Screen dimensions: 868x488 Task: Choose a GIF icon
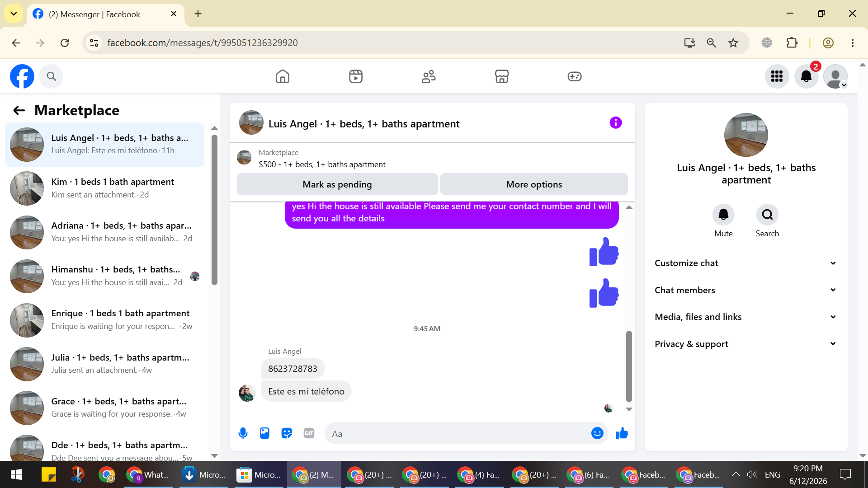(x=309, y=433)
